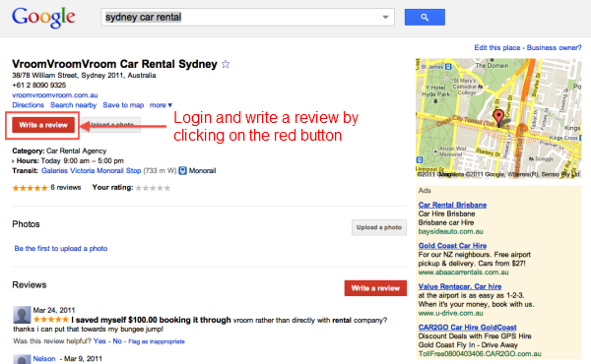This screenshot has height=364, width=591.
Task: Set your rating with the gray stars
Action: click(153, 188)
